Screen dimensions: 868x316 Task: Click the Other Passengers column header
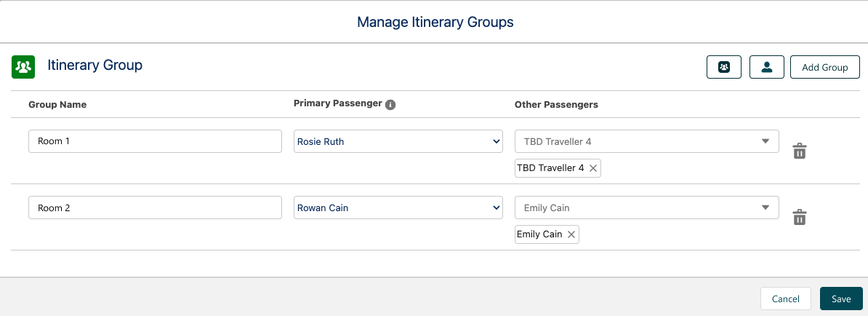(556, 105)
